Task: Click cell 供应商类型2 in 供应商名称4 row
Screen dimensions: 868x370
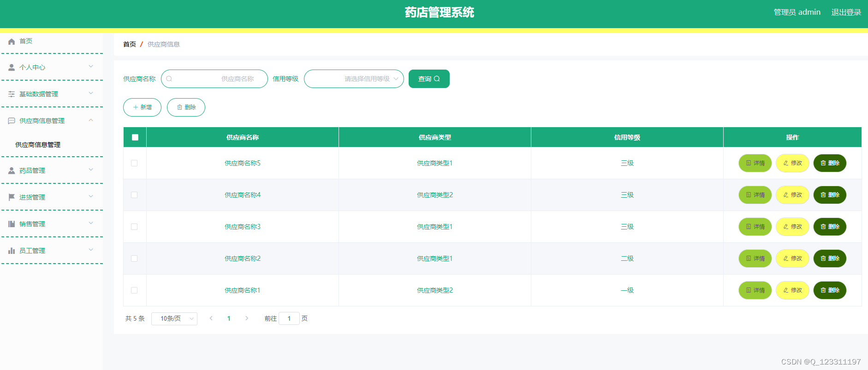Action: pyautogui.click(x=435, y=195)
